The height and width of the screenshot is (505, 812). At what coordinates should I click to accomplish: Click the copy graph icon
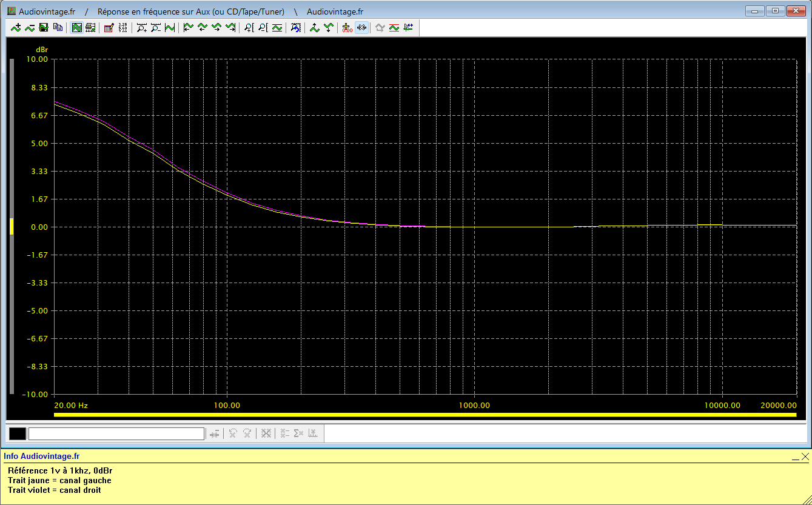(58, 27)
